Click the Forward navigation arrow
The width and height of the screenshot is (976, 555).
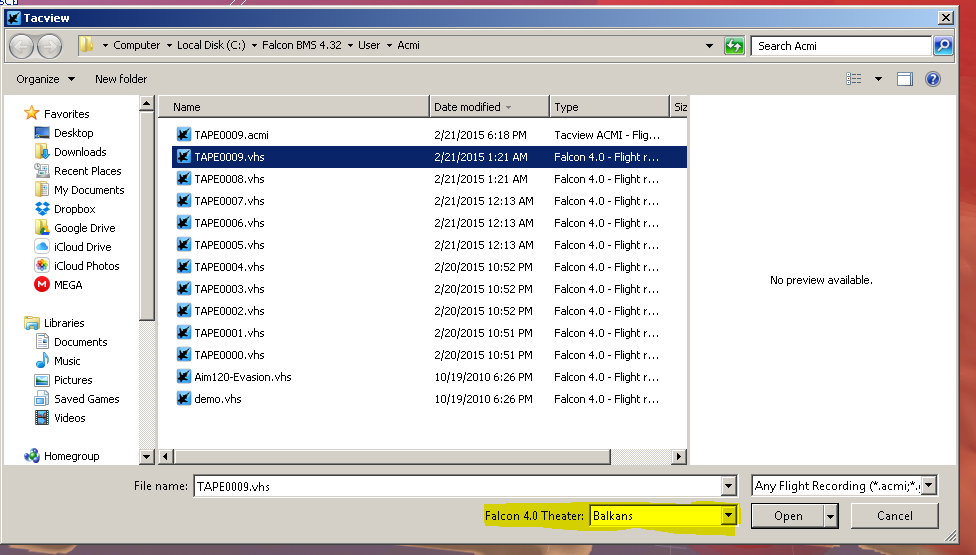click(x=50, y=46)
